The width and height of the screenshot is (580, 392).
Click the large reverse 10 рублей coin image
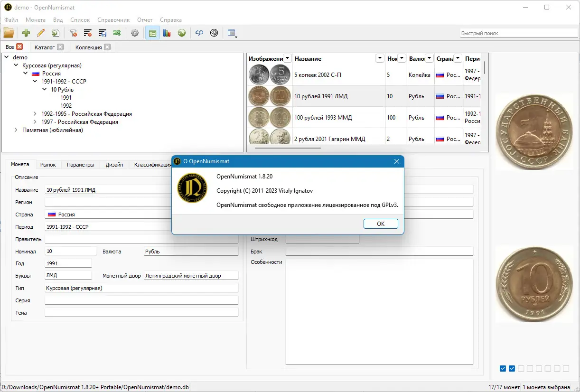tap(535, 284)
